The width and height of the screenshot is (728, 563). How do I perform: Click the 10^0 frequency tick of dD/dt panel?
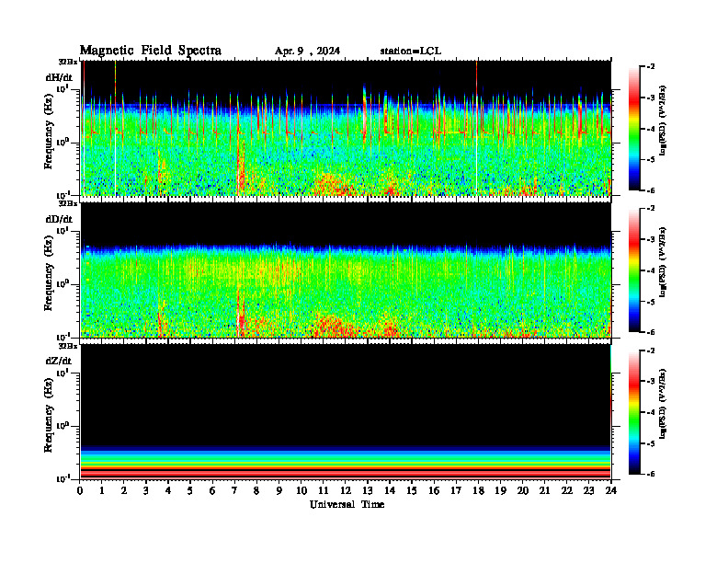pos(63,283)
